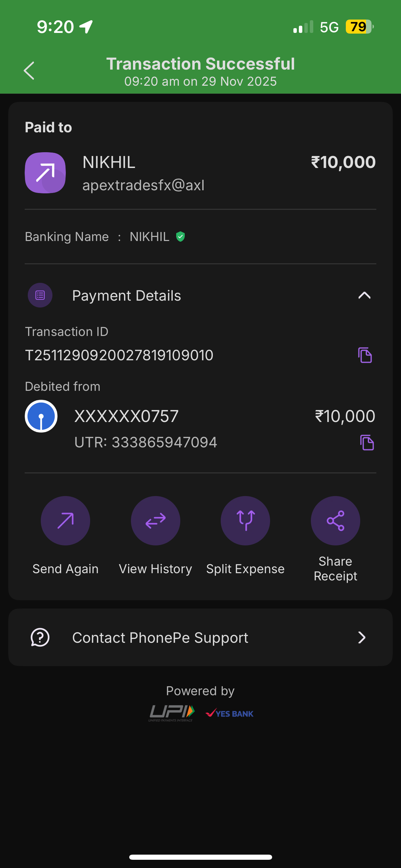Tap the green verified shield badge
Screen dimensions: 401x868
[x=180, y=237]
